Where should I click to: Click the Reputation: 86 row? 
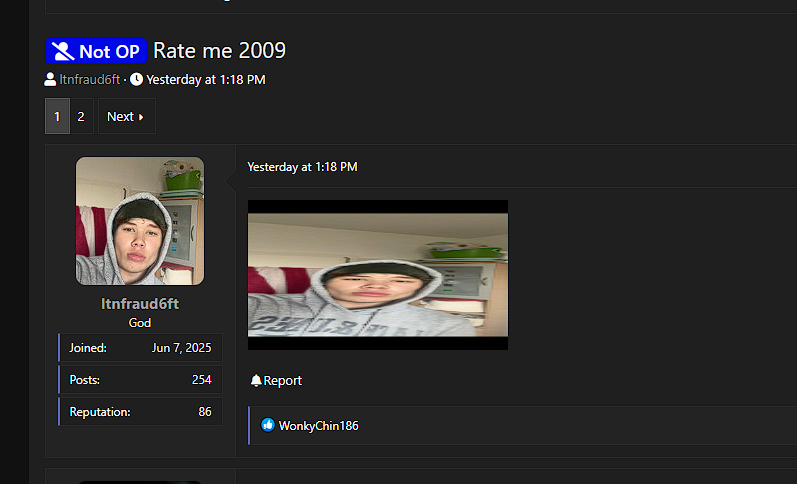click(140, 412)
